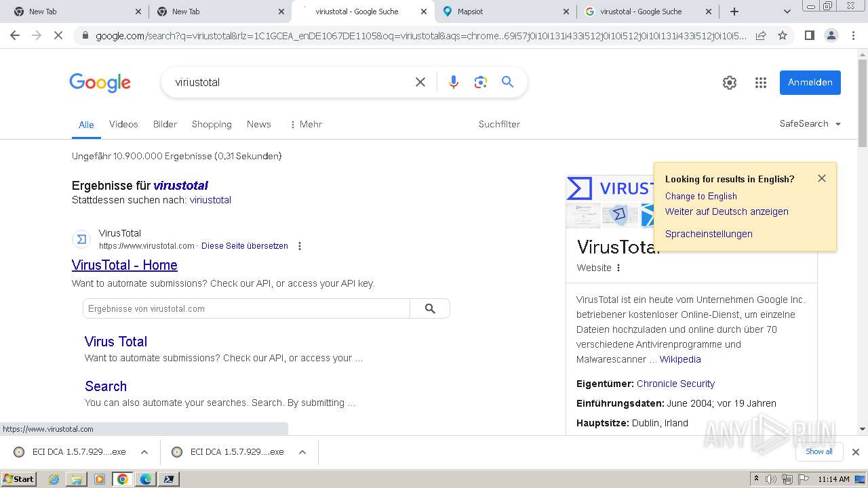This screenshot has width=868, height=488.
Task: Toggle the Chrome side panel icon
Action: coord(809,35)
